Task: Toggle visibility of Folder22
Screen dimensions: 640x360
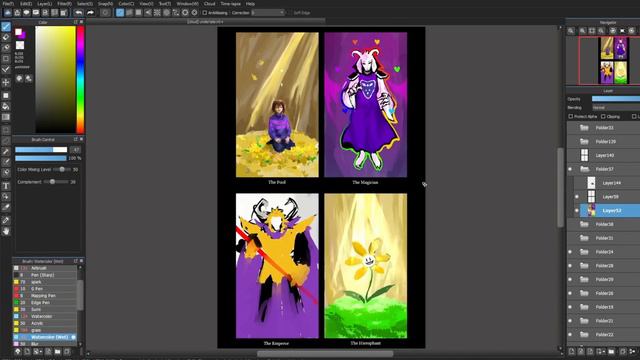Action: coord(570,335)
